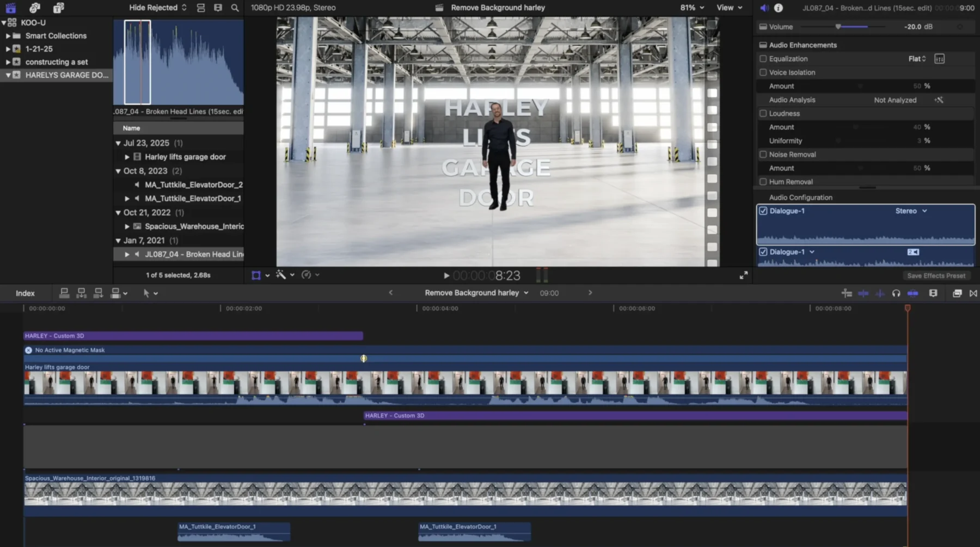The width and height of the screenshot is (980, 547).
Task: Open the Equalization Flat preset dropdown
Action: (x=917, y=59)
